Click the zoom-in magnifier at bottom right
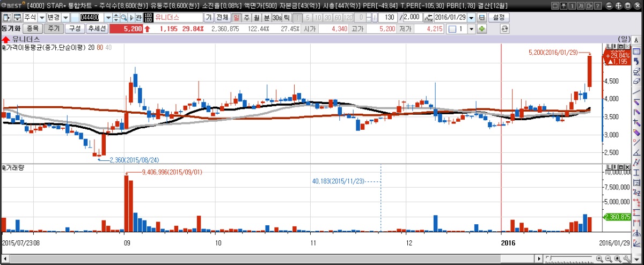The image size is (644, 265). click(x=599, y=259)
